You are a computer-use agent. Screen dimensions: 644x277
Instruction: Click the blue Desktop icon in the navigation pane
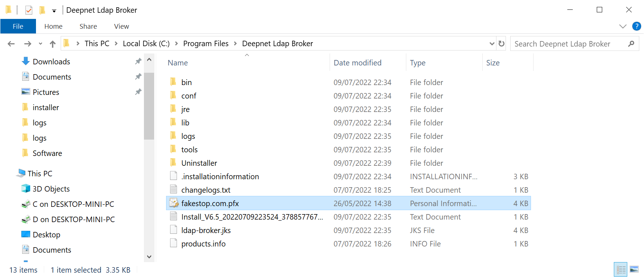pyautogui.click(x=26, y=234)
